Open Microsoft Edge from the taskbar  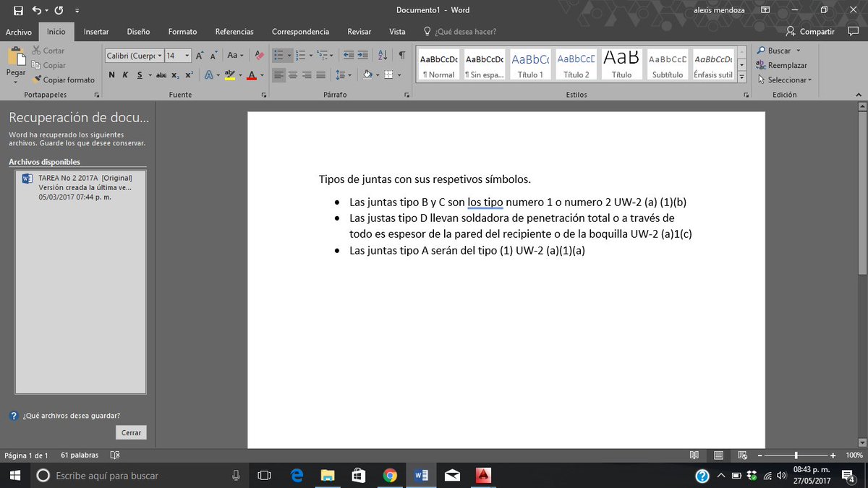pos(297,475)
